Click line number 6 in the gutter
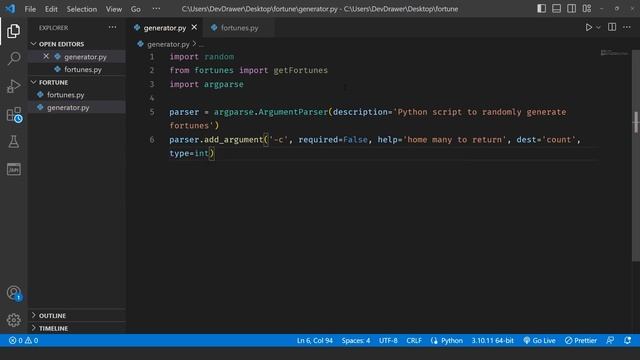640x360 pixels. [x=152, y=140]
